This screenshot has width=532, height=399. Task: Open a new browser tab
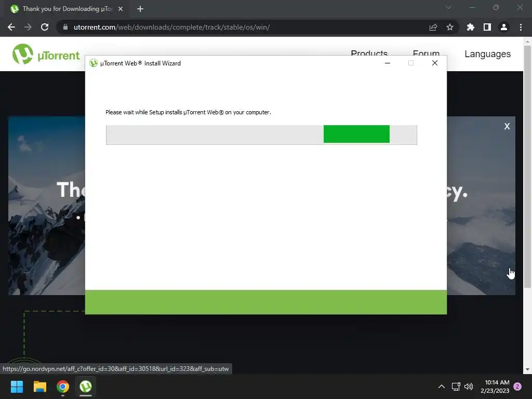coord(140,9)
